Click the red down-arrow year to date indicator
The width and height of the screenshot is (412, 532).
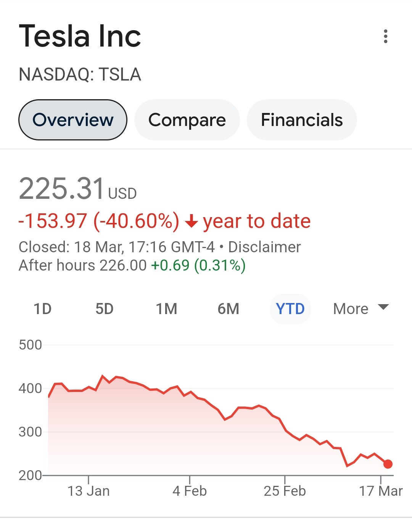[x=191, y=221]
